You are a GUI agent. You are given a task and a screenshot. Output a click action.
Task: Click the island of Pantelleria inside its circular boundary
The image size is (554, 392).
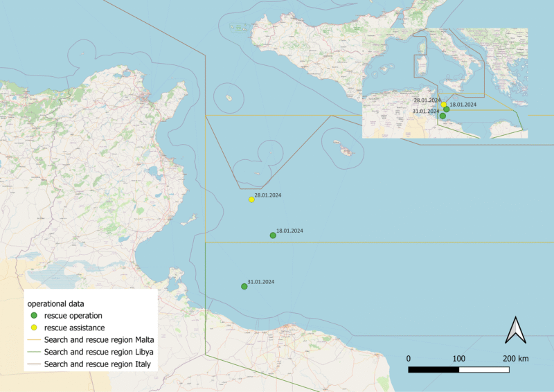(229, 98)
